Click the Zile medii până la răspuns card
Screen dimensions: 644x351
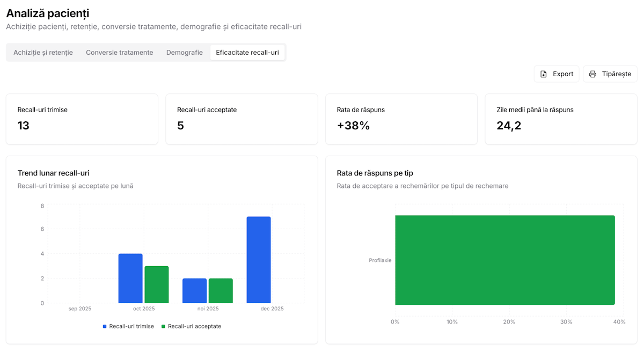pos(561,119)
